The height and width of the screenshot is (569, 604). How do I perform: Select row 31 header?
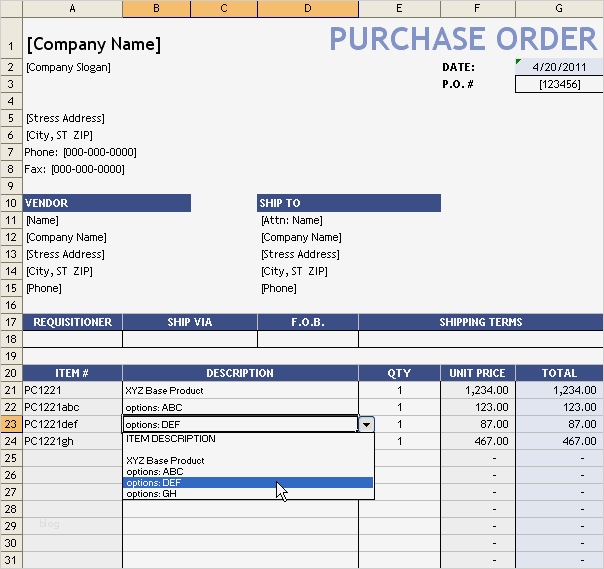click(11, 560)
